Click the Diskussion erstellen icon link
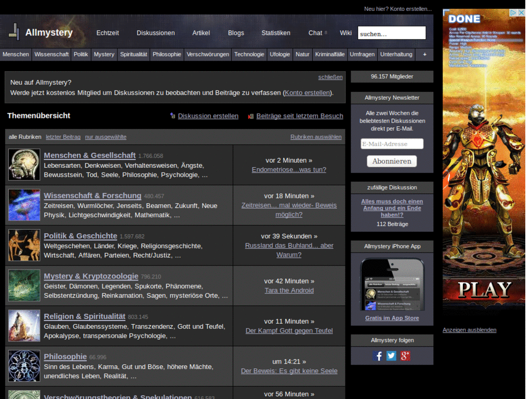This screenshot has height=399, width=532. [x=172, y=116]
